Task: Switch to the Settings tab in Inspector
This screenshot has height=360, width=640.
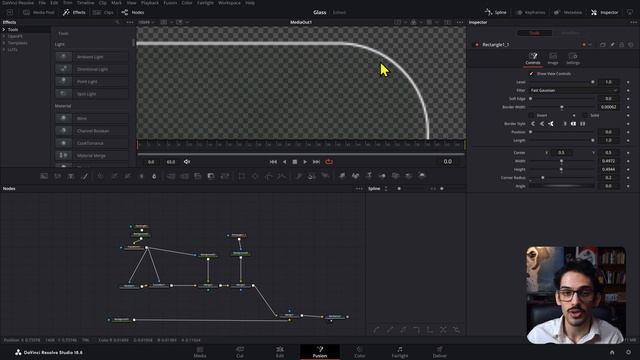Action: (x=573, y=58)
